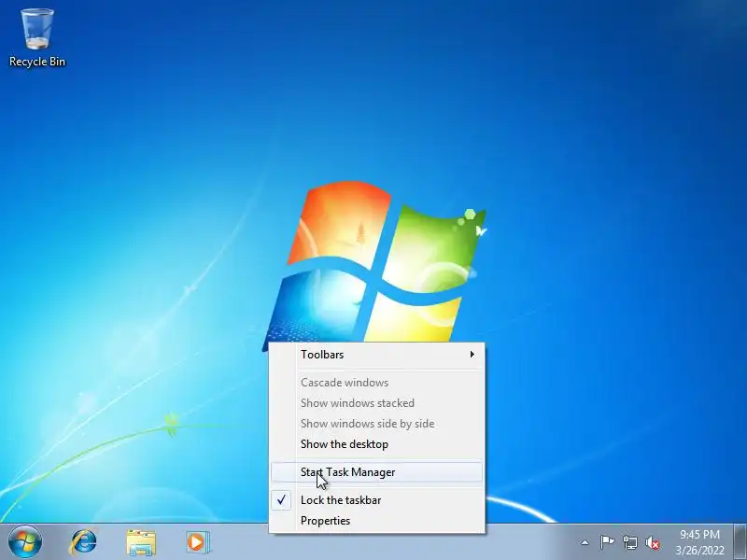Viewport: 747px width, 560px height.
Task: Open the clock showing 9:45 PM
Action: pyautogui.click(x=699, y=542)
